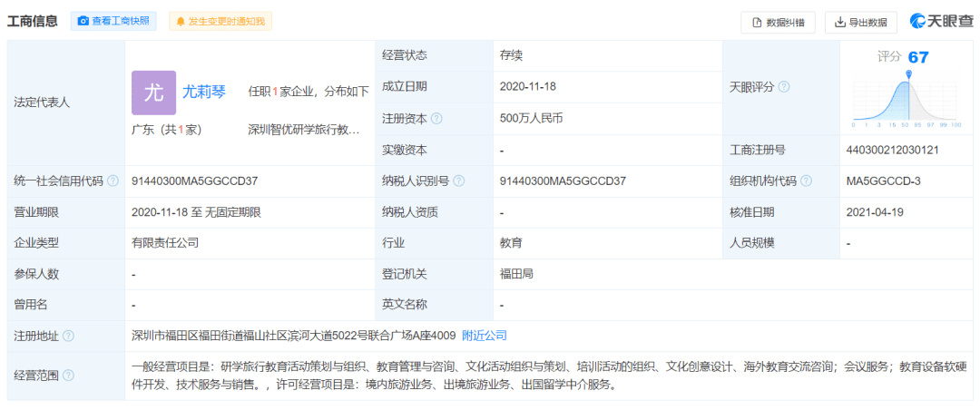The height and width of the screenshot is (410, 980).
Task: Click the 天眼查 logo
Action: (942, 21)
